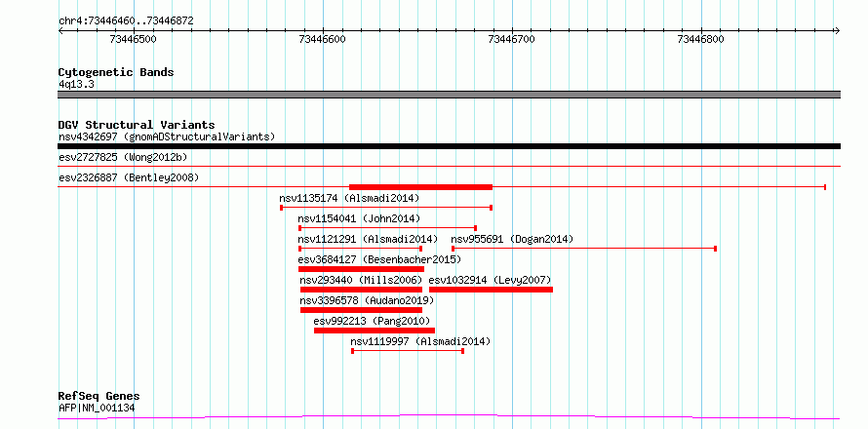This screenshot has width=868, height=429.
Task: Select the nsv1119997 variant line glyph
Action: [x=408, y=351]
